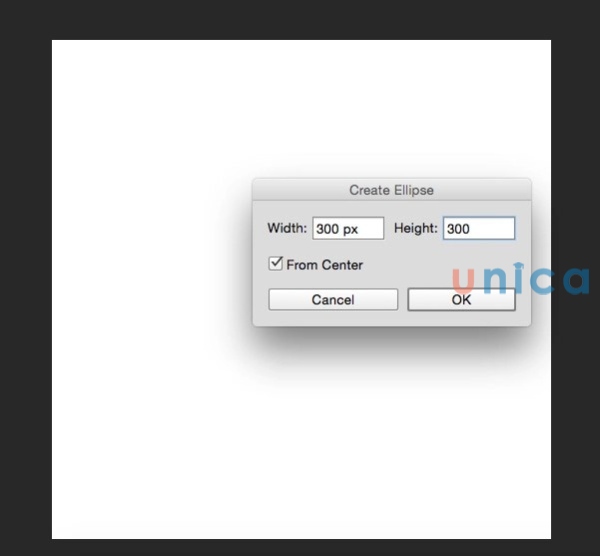Uncheck the From Center checkbox
Viewport: 600px width, 556px height.
click(276, 264)
